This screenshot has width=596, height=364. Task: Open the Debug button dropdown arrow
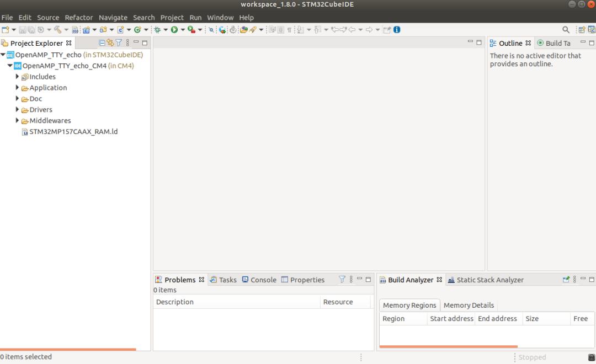pos(166,30)
